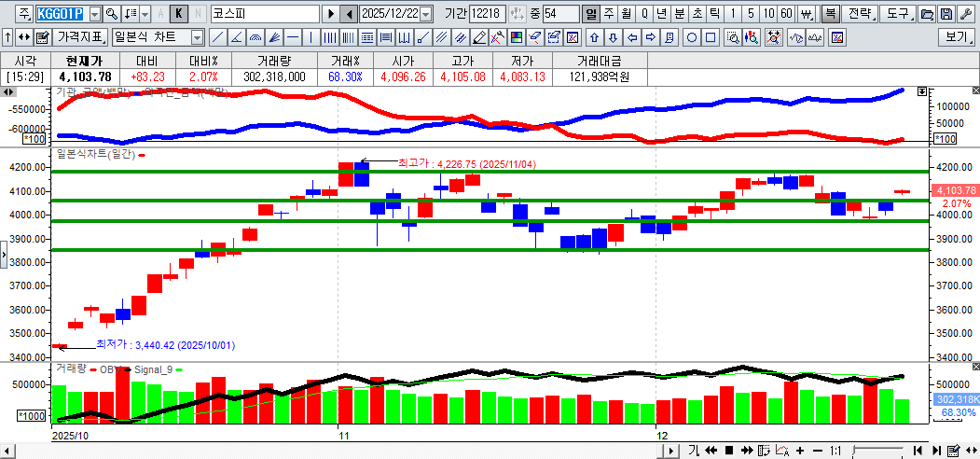Image resolution: width=980 pixels, height=459 pixels.
Task: Click the 보기 button
Action: point(957,37)
